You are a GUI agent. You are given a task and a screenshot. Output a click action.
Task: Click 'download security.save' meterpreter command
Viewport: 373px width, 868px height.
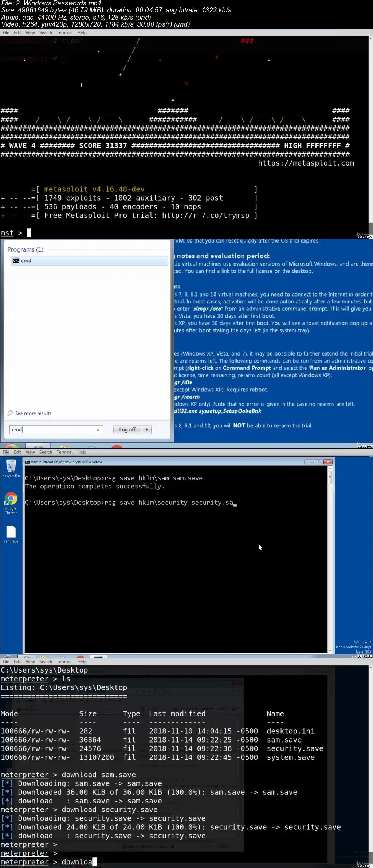click(110, 810)
